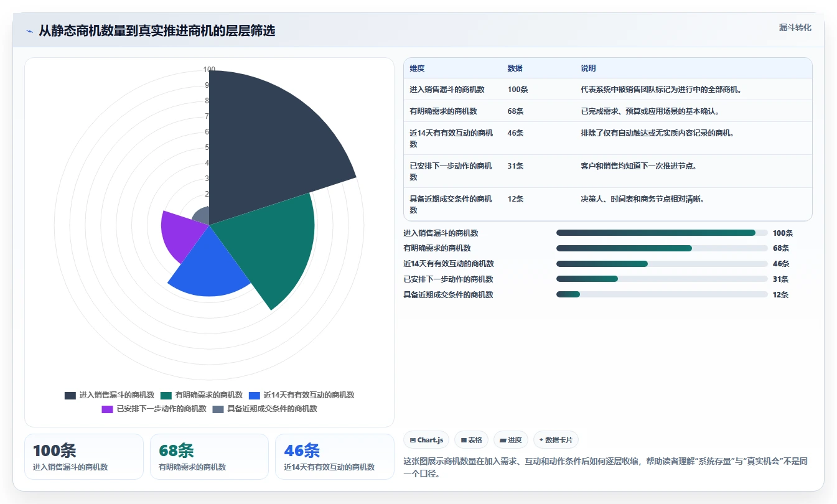
Task: Select the small gray polar chart slice
Action: point(202,217)
